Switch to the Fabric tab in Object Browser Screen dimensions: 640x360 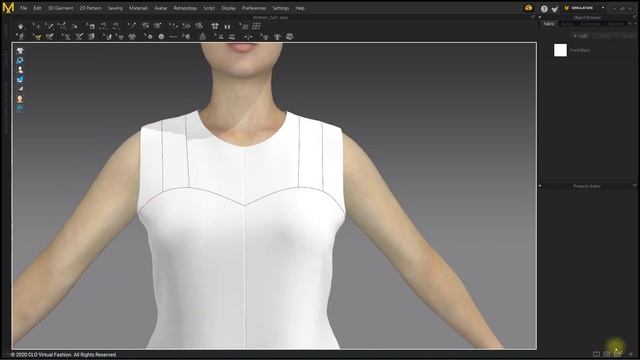[549, 24]
